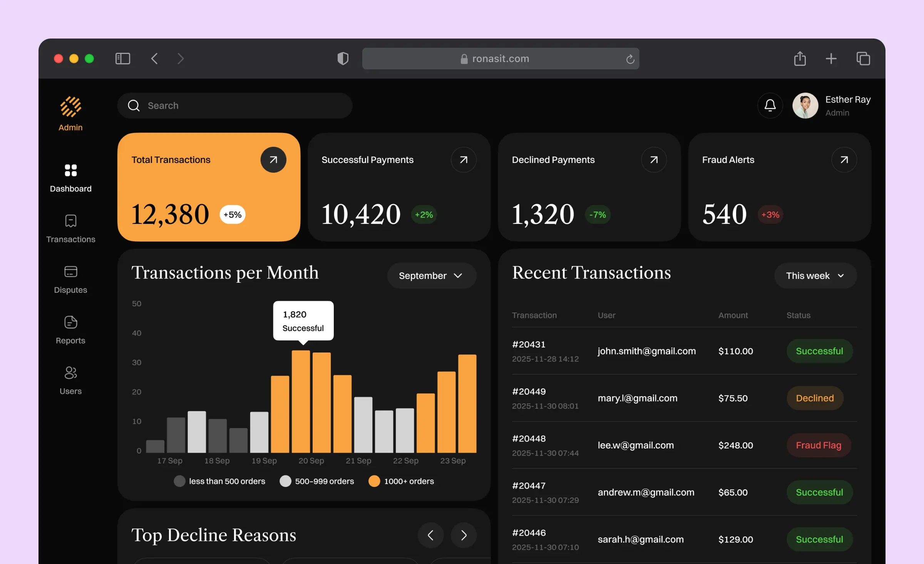Click the +5% badge on Total Transactions
Screen dimensions: 924x564
(x=233, y=215)
